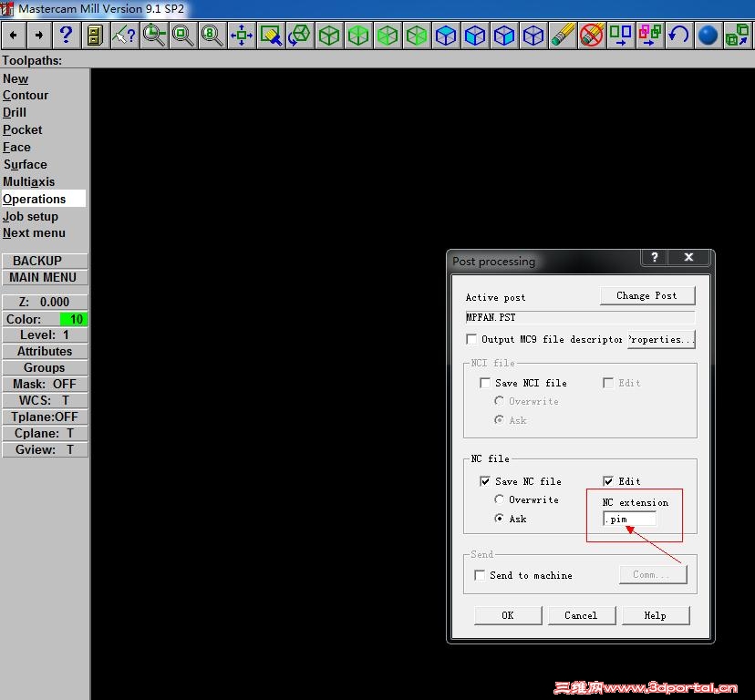Toggle shading blue sphere icon

point(708,36)
